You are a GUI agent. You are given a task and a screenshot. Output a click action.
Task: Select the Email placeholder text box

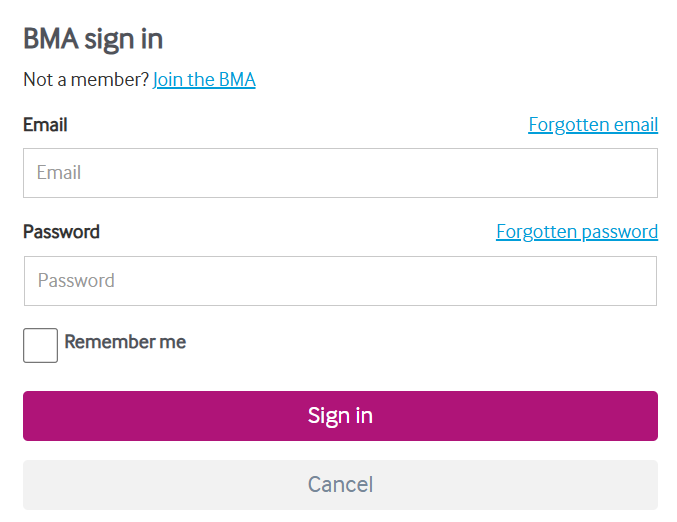(x=340, y=173)
